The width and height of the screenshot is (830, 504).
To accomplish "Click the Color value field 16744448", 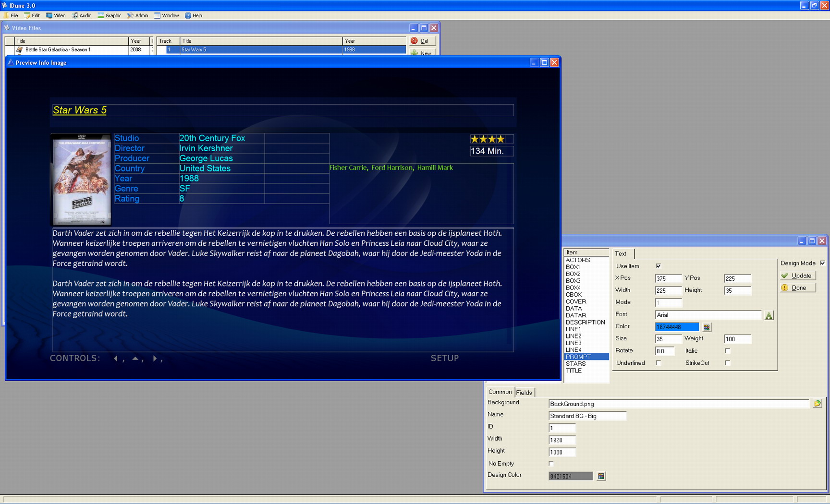I will 677,327.
